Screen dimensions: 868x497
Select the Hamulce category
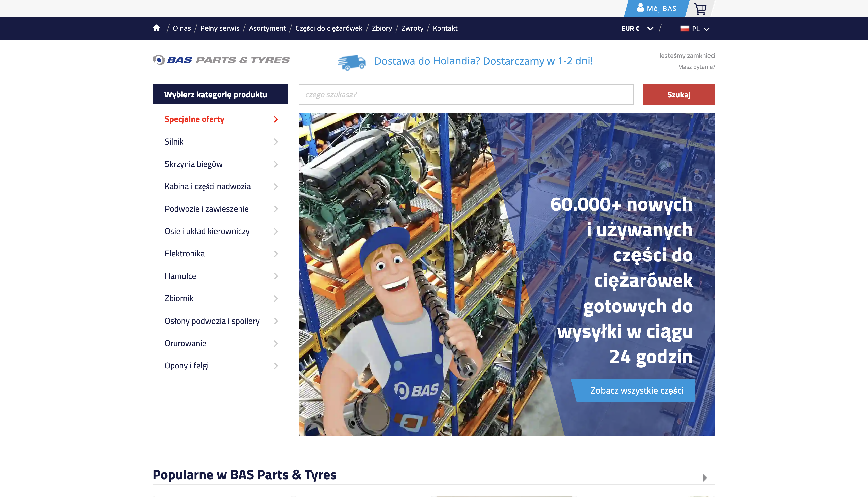(x=180, y=276)
